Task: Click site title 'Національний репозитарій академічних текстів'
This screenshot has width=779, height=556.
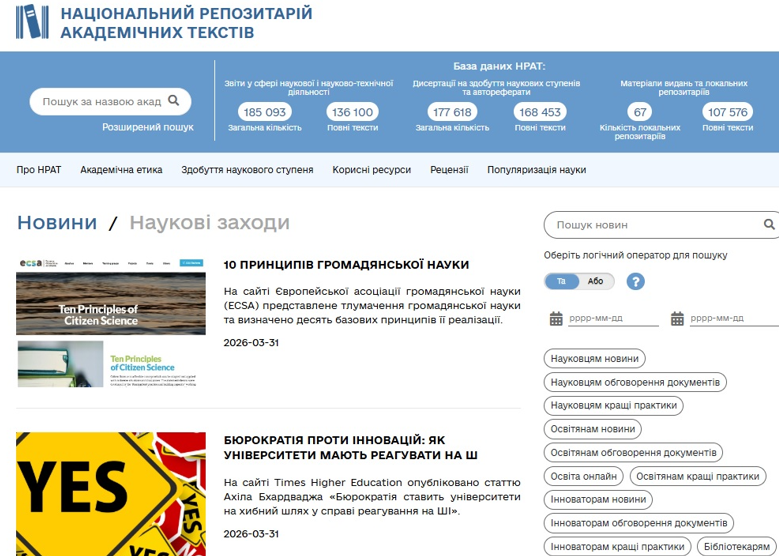Action: [186, 22]
